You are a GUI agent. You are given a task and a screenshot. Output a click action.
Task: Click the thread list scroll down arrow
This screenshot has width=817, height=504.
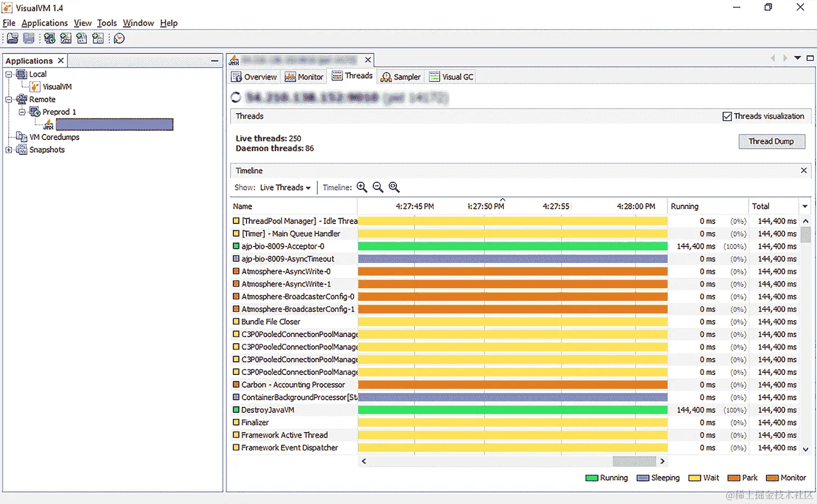pos(805,449)
